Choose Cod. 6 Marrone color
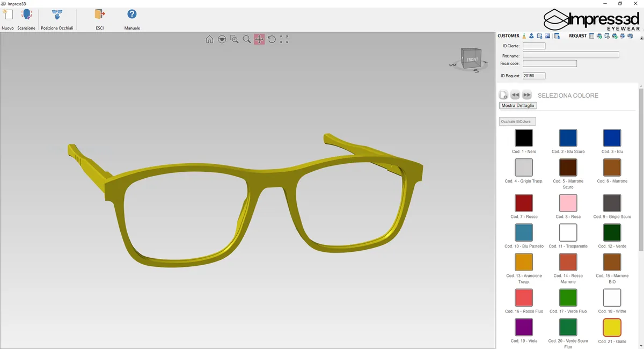Image resolution: width=644 pixels, height=349 pixels. [x=612, y=168]
